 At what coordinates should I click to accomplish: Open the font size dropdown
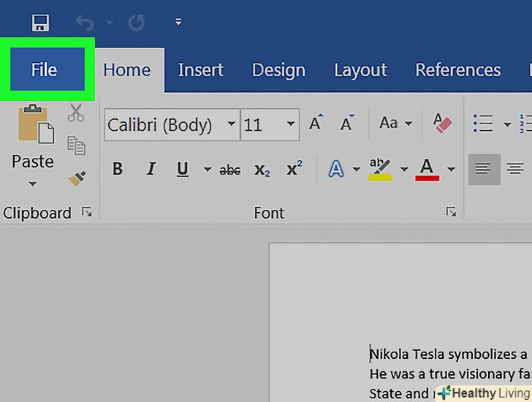(x=290, y=124)
